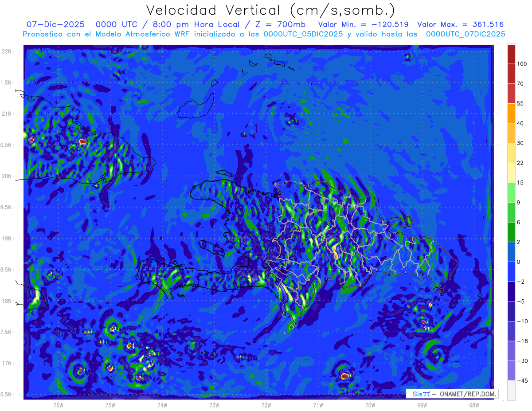532x411 pixels.
Task: Click the "75W" longitude label
Action: click(110, 405)
